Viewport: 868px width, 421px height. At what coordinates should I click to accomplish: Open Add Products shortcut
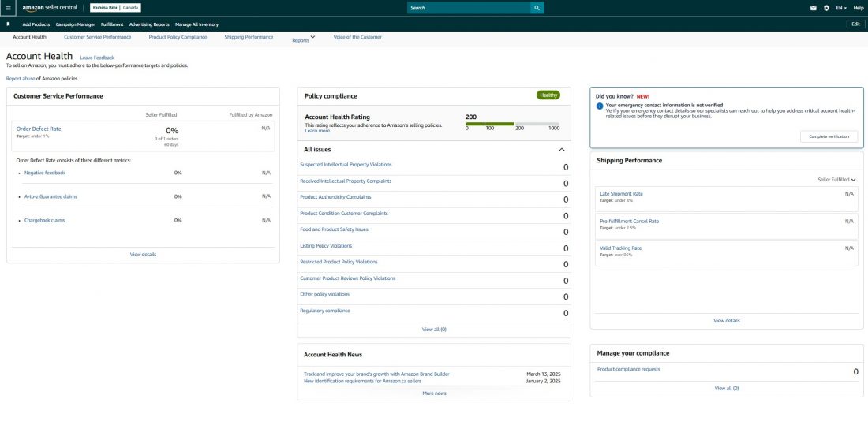tap(36, 24)
